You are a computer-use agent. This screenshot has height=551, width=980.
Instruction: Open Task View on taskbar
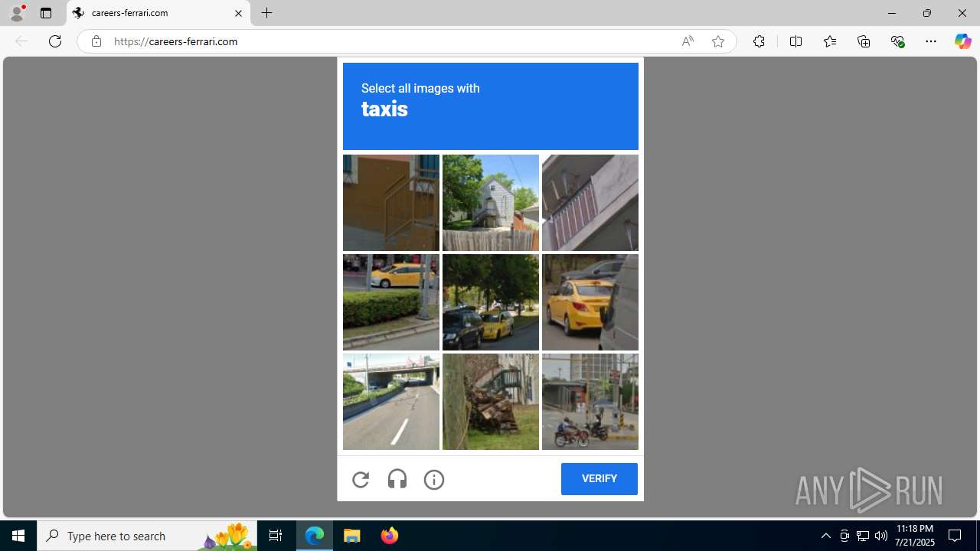(276, 536)
